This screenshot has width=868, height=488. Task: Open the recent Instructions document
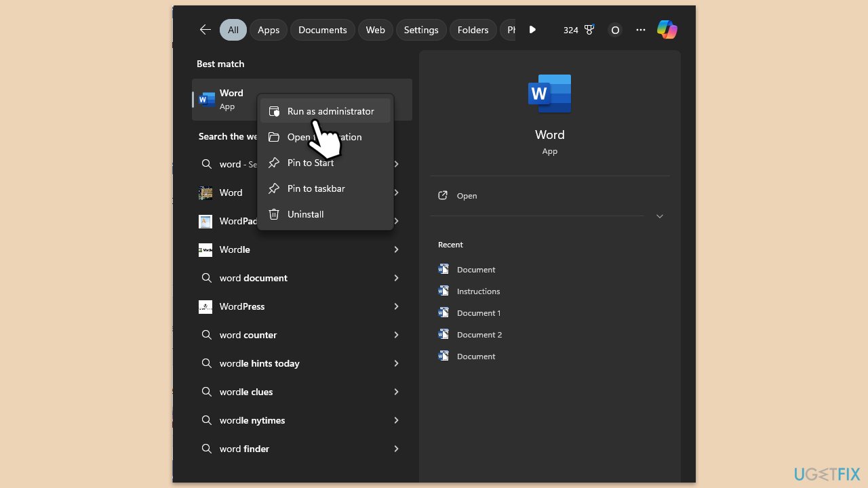478,291
